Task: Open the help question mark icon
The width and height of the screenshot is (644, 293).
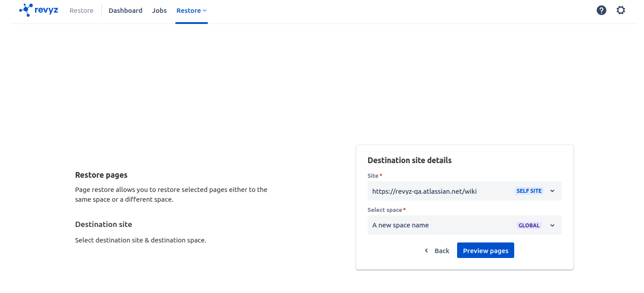Action: pyautogui.click(x=601, y=10)
